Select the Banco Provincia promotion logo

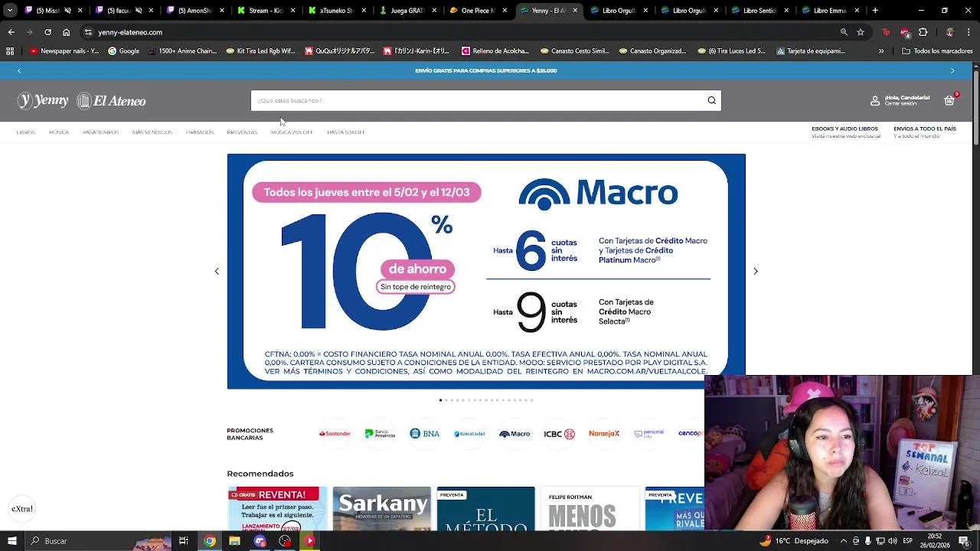[x=380, y=433]
